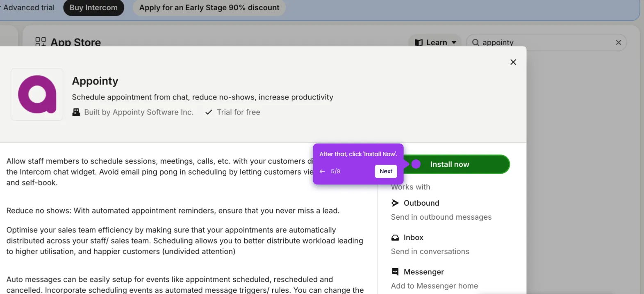Click the Outbound paper-plane icon

point(395,203)
